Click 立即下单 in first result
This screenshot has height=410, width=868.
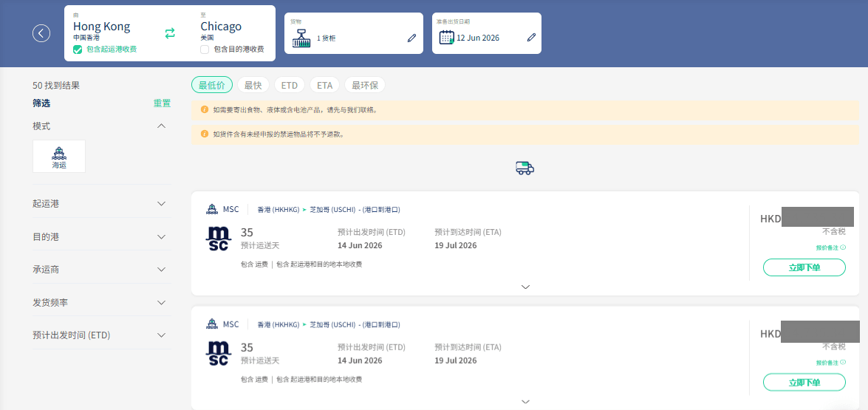tap(804, 267)
